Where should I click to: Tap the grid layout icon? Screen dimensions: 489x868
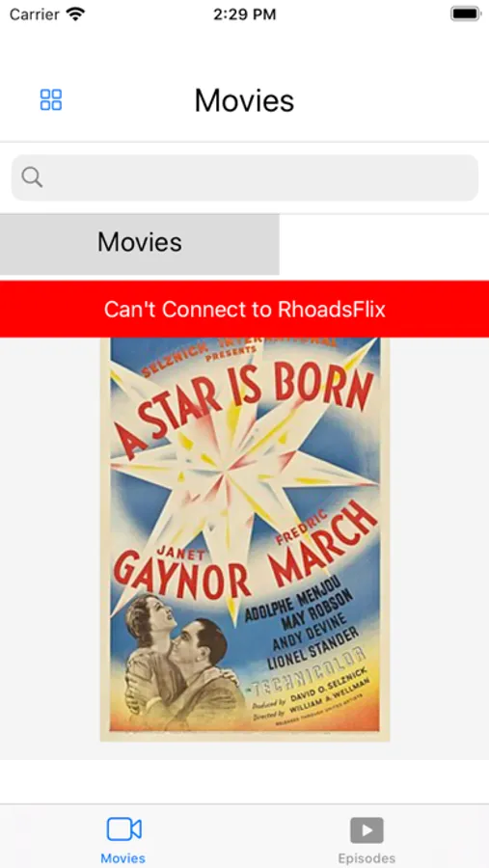(x=51, y=100)
